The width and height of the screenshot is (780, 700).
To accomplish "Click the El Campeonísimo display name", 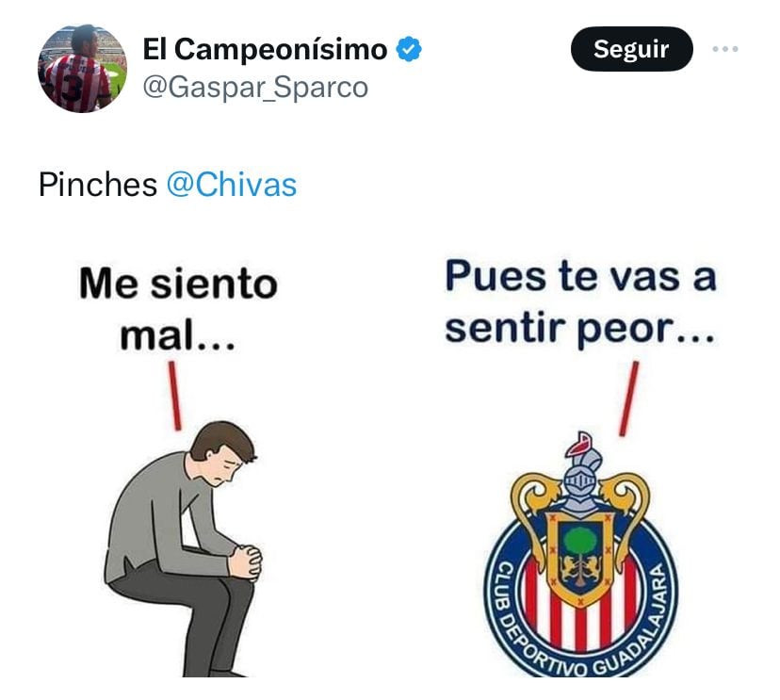I will click(265, 49).
